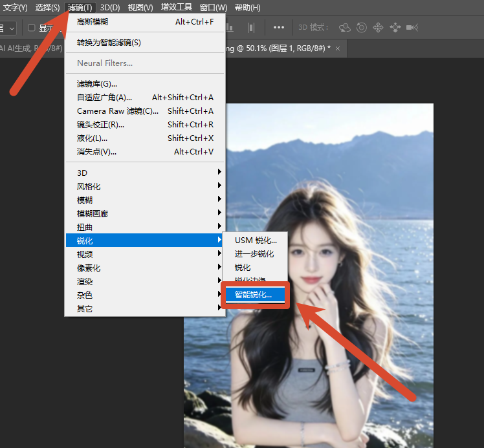Select the 3D pan move icon
The image size is (484, 448).
378,28
